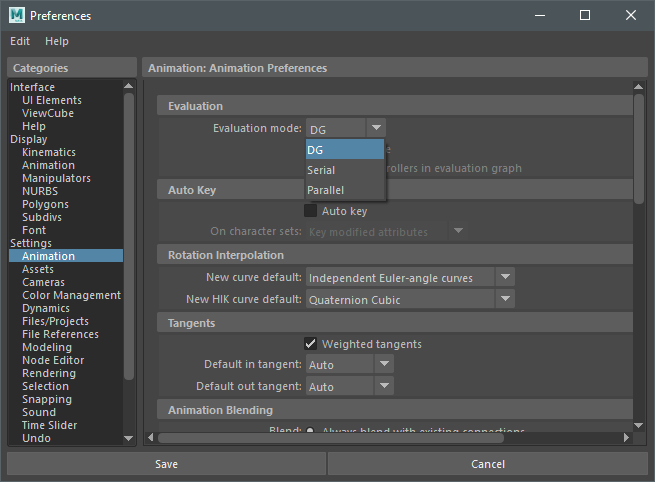Click the Cancel button
This screenshot has height=482, width=655.
tap(488, 464)
